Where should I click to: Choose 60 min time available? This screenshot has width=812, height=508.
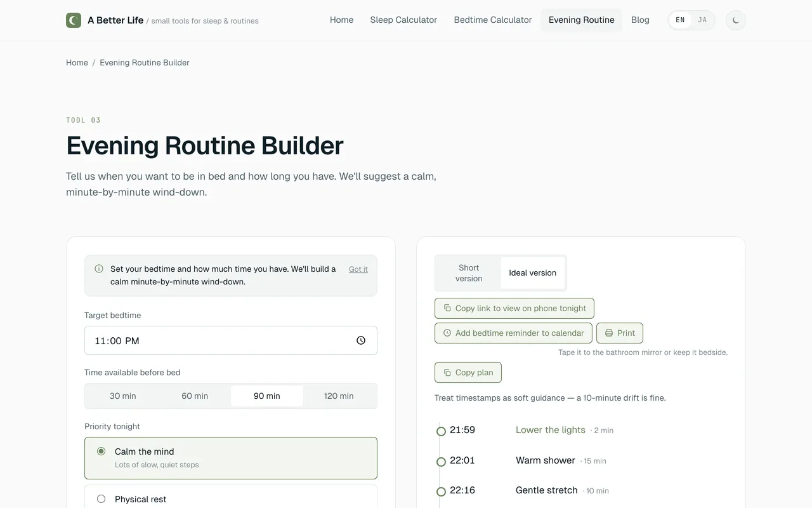tap(195, 396)
